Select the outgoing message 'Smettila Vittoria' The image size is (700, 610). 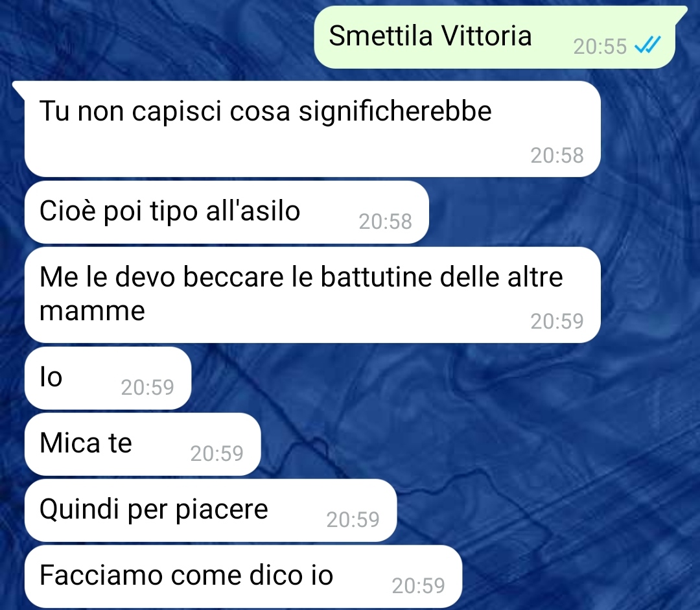(495, 37)
